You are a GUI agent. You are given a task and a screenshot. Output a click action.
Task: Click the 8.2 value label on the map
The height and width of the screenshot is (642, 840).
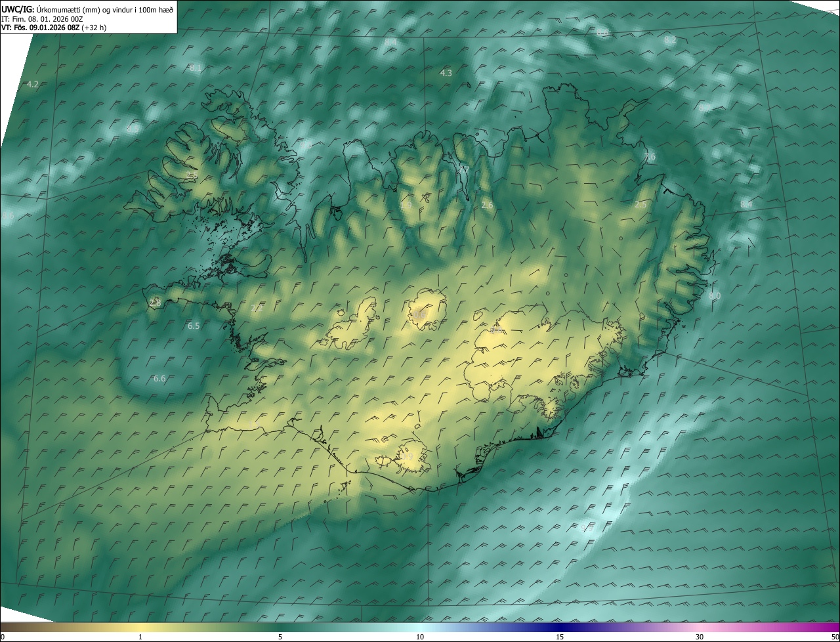pyautogui.click(x=670, y=40)
